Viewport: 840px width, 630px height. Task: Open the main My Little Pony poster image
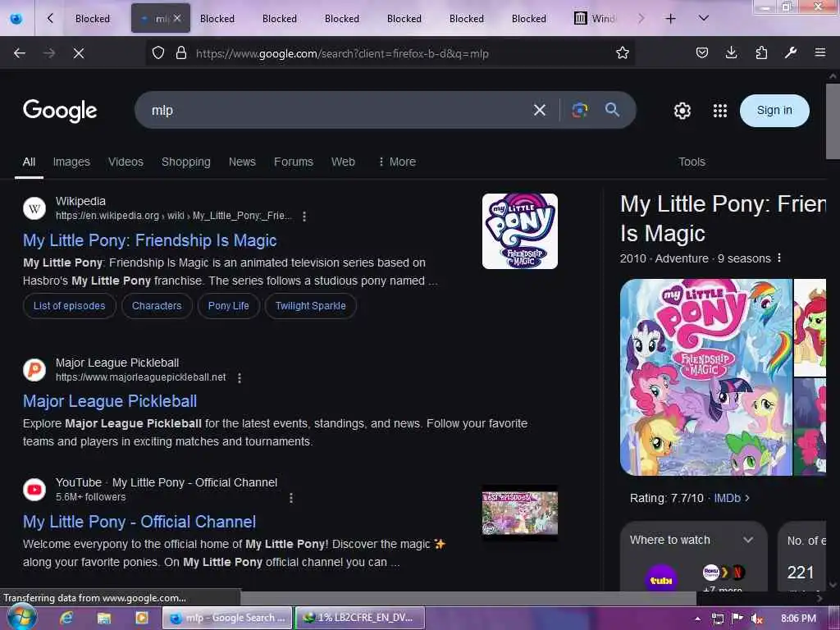705,377
